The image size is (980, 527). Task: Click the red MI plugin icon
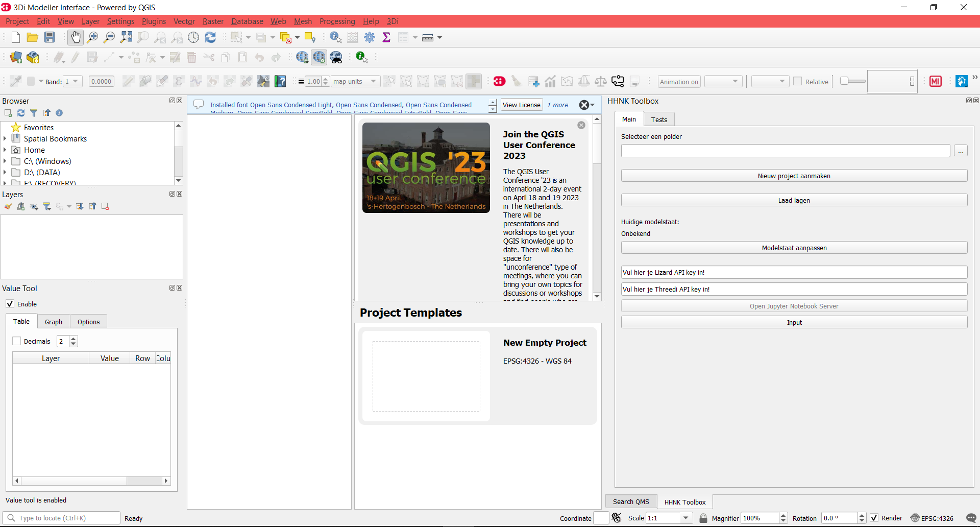tap(936, 81)
